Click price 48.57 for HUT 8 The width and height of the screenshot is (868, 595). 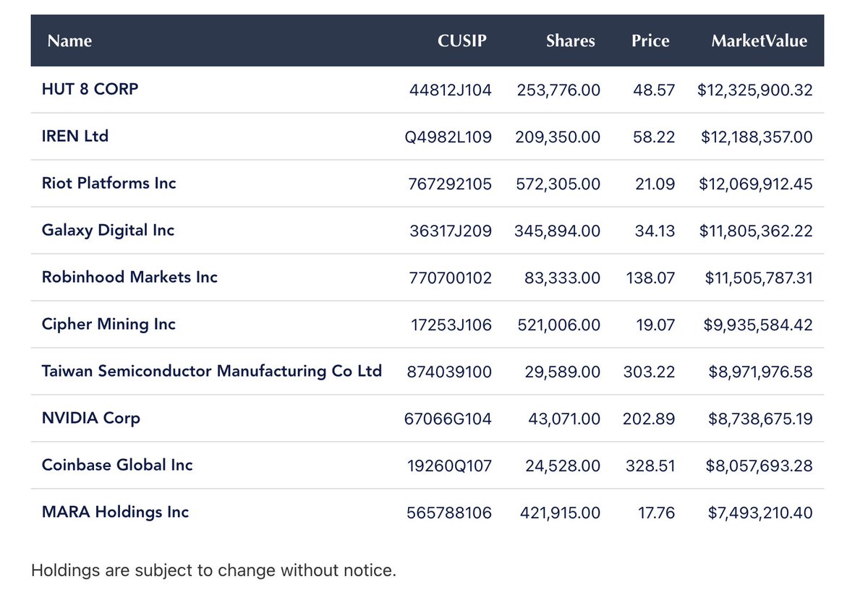pyautogui.click(x=655, y=90)
